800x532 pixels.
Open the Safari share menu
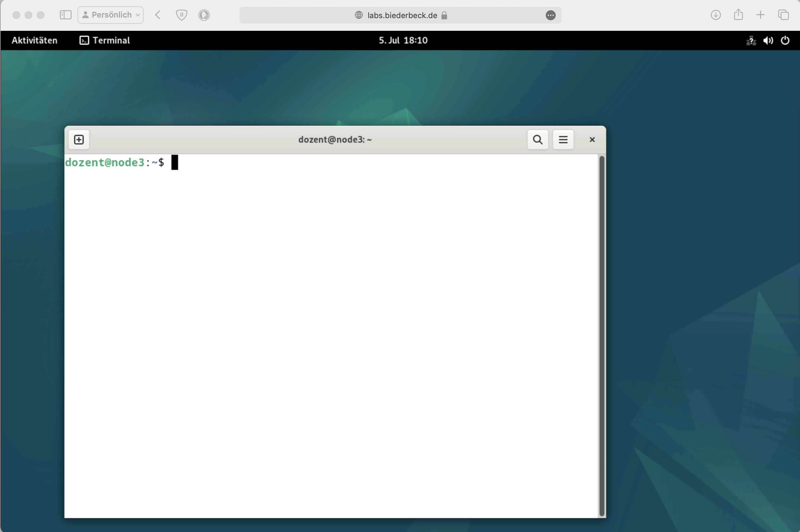click(738, 15)
